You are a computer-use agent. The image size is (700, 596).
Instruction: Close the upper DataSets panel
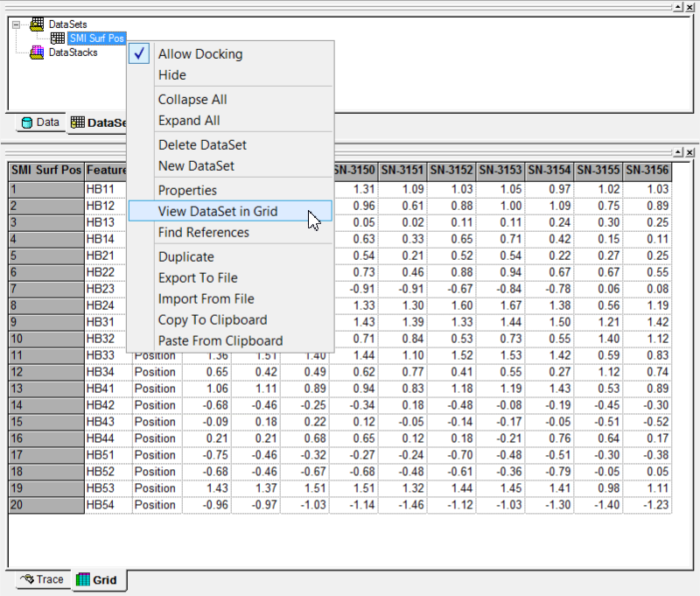(x=689, y=7)
